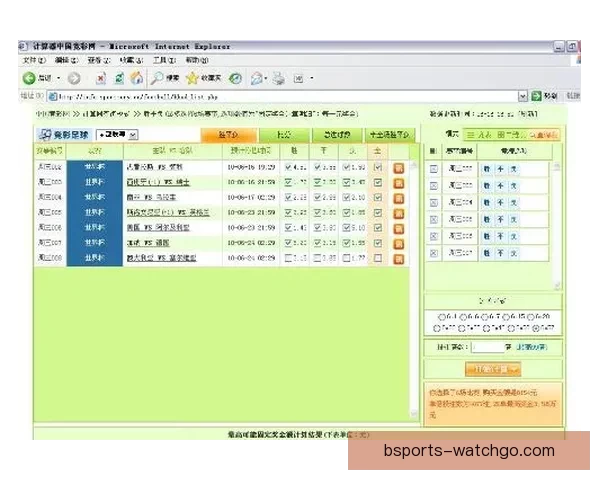Click orange detail icon in 周三002 row
The height and width of the screenshot is (480, 600).
[x=399, y=168]
